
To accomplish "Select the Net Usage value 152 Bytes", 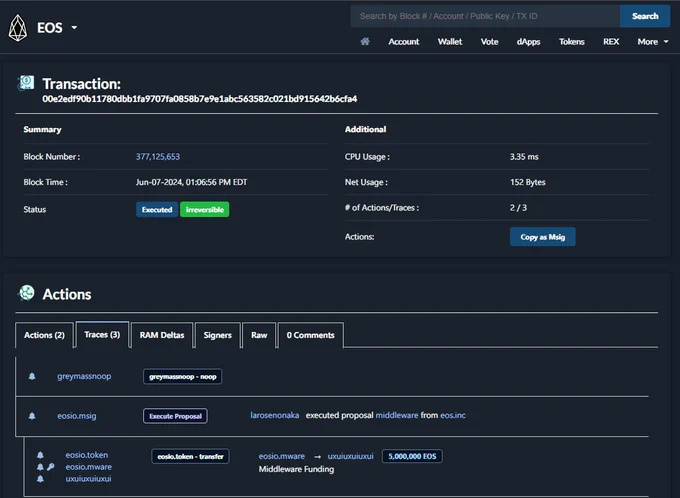I will [528, 182].
